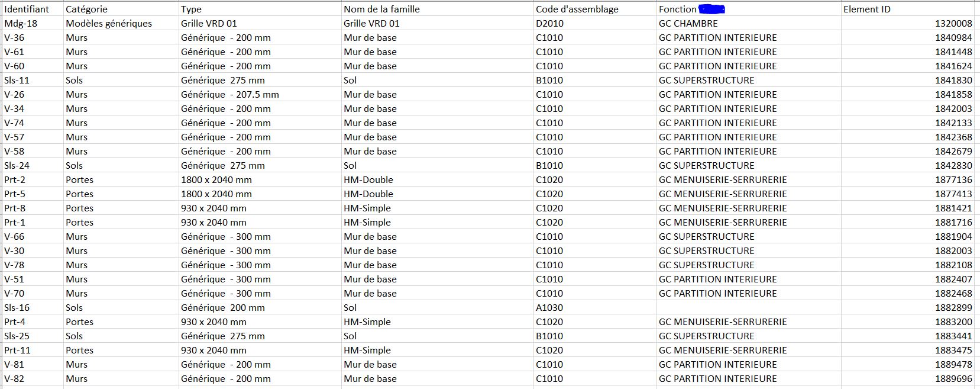Click the V-82 identifier cell
Image resolution: width=980 pixels, height=389 pixels.
tap(14, 378)
